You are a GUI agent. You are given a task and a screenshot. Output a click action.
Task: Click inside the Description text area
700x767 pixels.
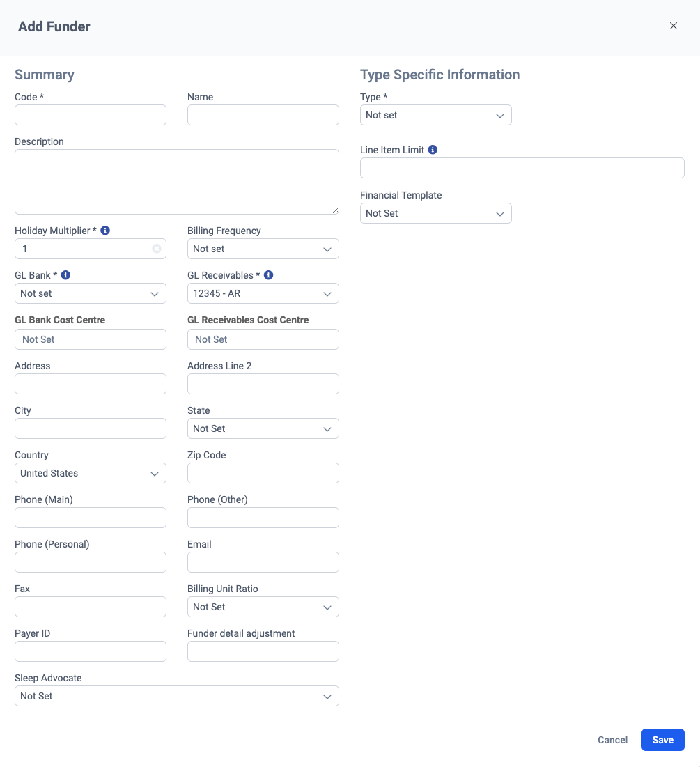click(x=176, y=181)
